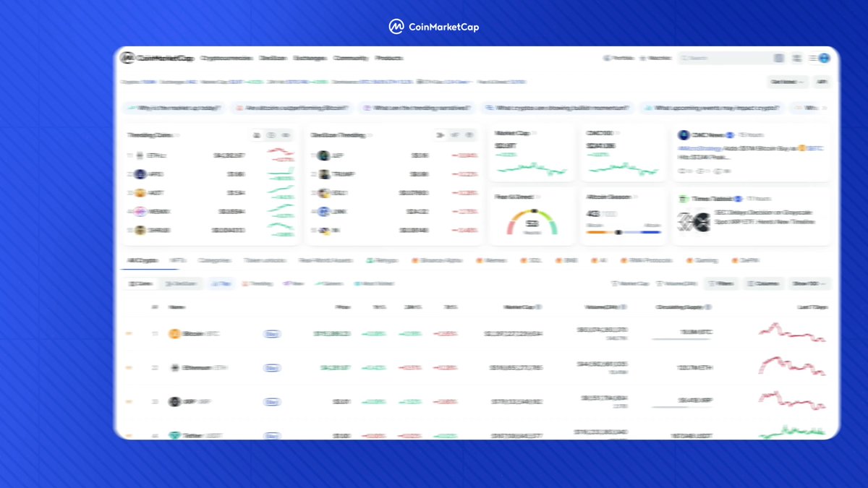Open the Market Cap chart card
The image size is (868, 488).
tap(532, 153)
